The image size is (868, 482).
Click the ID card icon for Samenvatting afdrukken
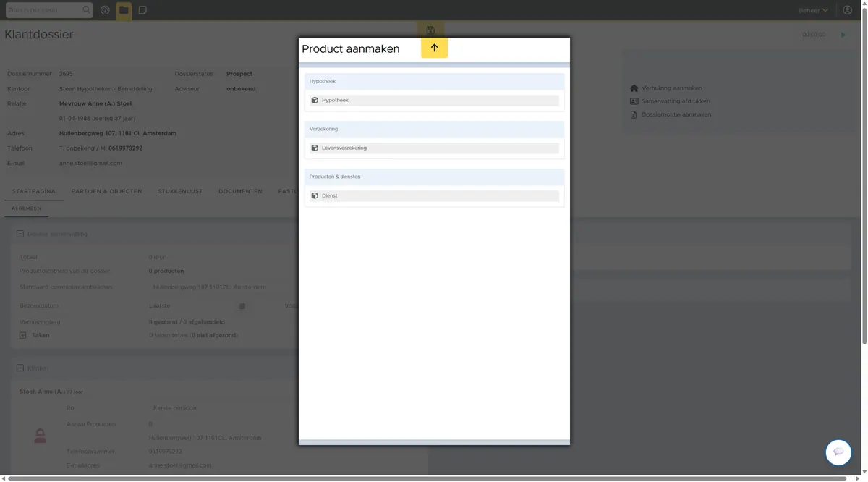pyautogui.click(x=634, y=101)
